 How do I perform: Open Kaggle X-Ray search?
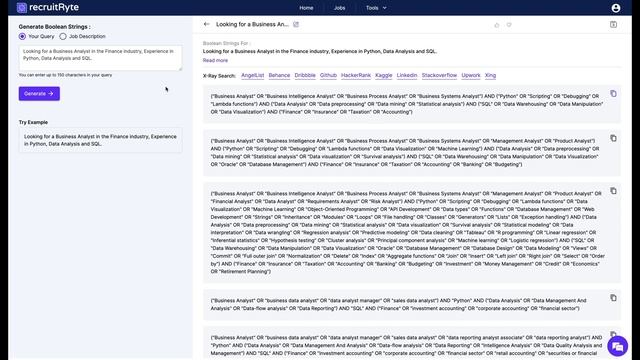coord(384,76)
